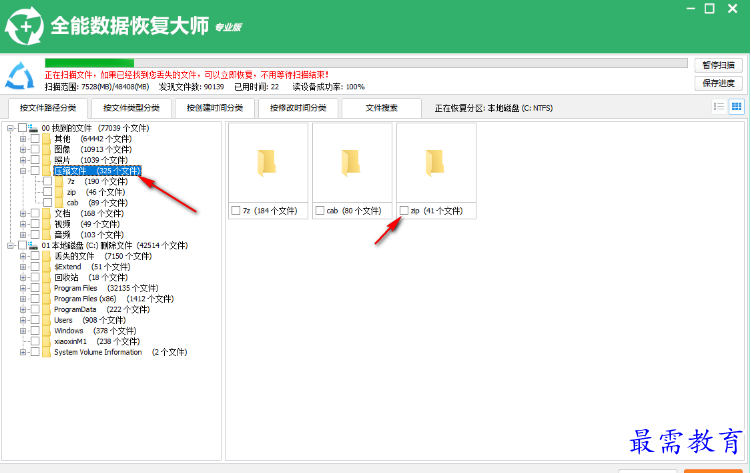Click folder icon beside 7z in tree

[x=59, y=181]
